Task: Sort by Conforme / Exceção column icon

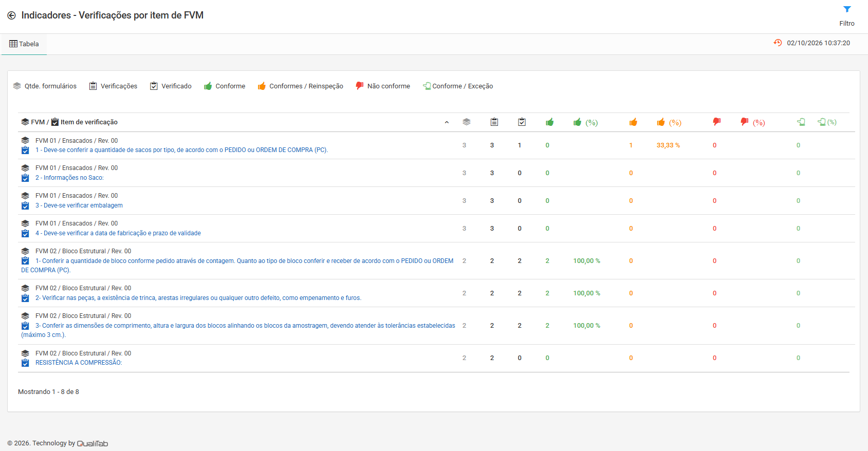Action: [801, 122]
